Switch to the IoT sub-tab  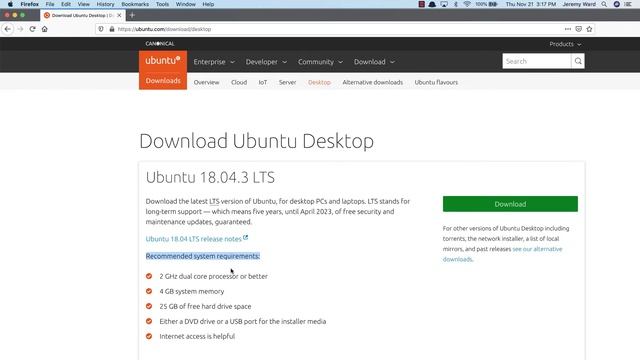[x=263, y=82]
